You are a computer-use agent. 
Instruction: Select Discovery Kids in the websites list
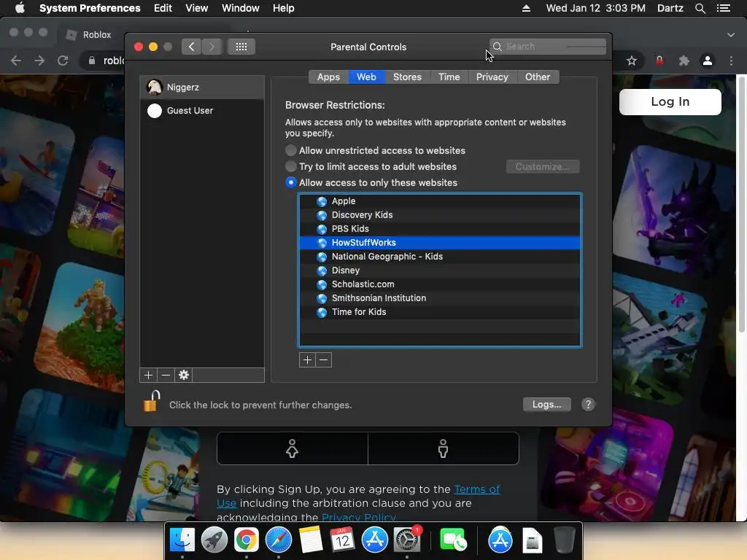pyautogui.click(x=439, y=215)
